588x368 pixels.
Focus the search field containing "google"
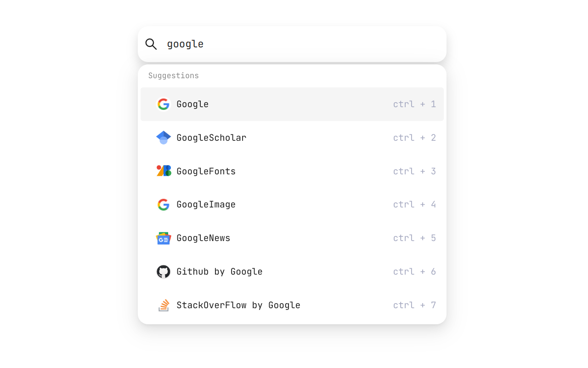[x=299, y=44]
